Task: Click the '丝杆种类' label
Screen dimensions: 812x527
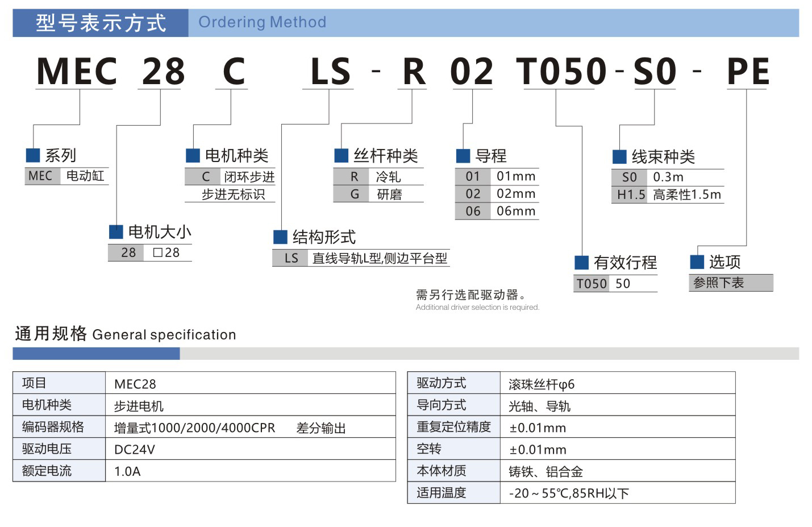Action: 386,155
